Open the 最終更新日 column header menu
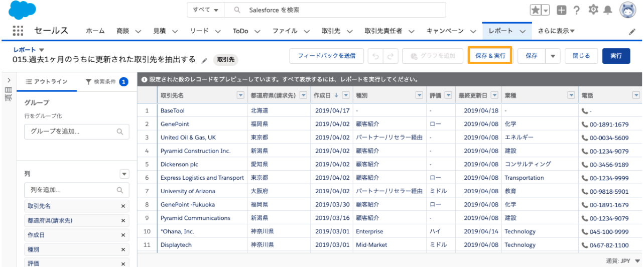The image size is (644, 267). [x=494, y=95]
